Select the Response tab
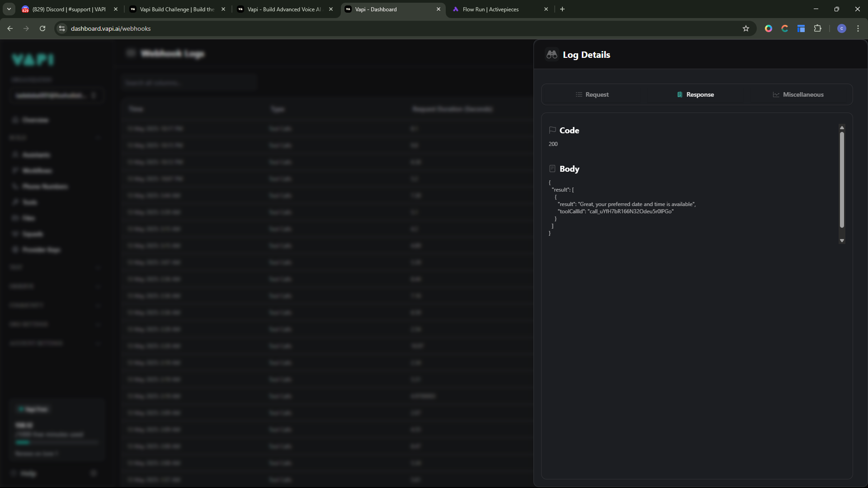 tap(695, 94)
